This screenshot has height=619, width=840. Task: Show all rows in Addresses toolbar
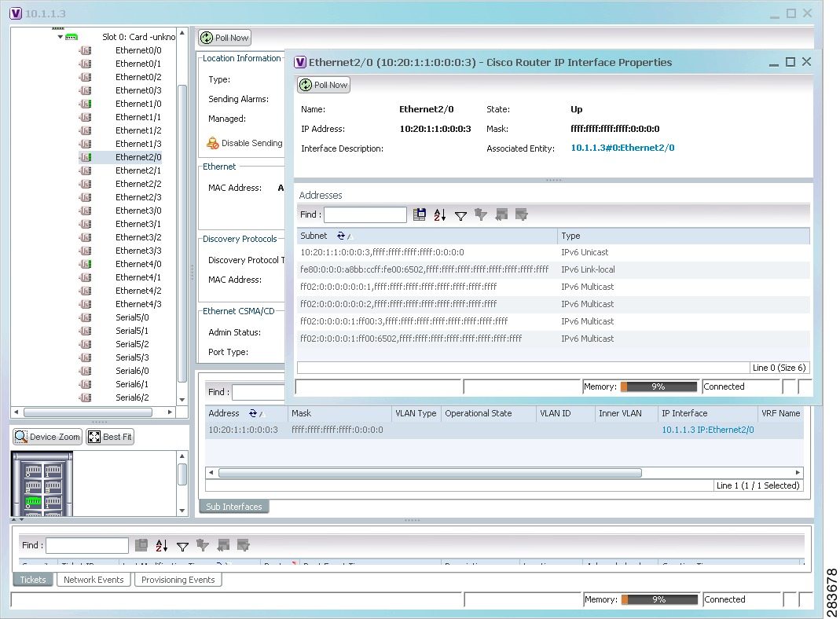click(501, 214)
